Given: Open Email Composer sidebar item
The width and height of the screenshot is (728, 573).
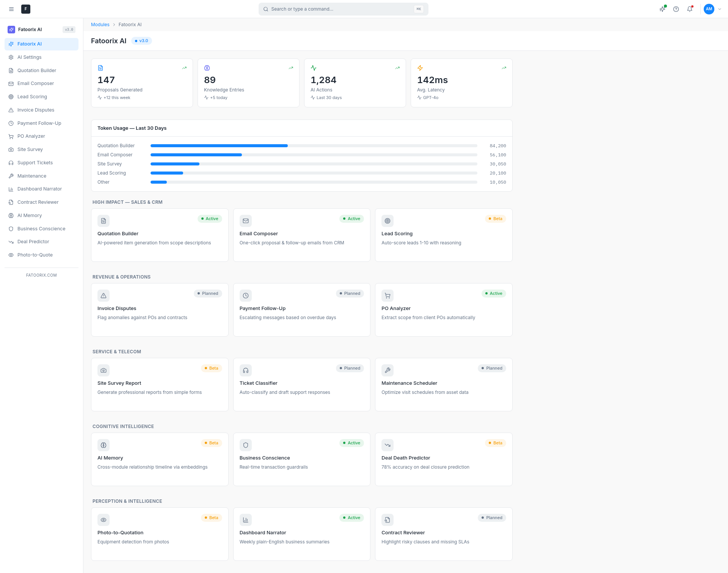Looking at the screenshot, I should (x=42, y=83).
